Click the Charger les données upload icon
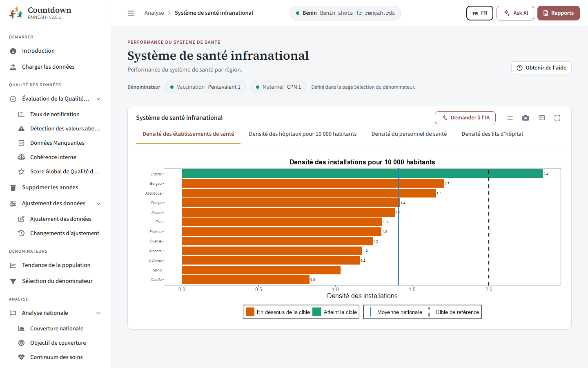Image resolution: width=588 pixels, height=368 pixels. (x=13, y=67)
